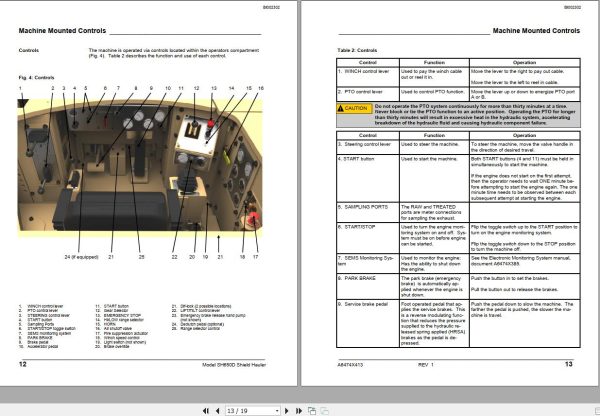Click the legend entry '22. LIFT/TILT control lever'

(196, 311)
